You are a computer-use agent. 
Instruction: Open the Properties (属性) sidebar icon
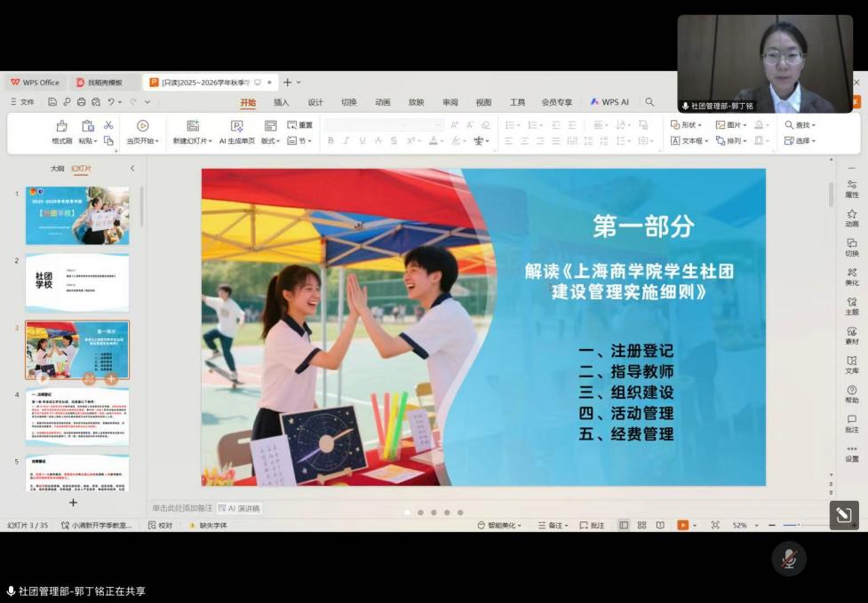click(x=851, y=189)
